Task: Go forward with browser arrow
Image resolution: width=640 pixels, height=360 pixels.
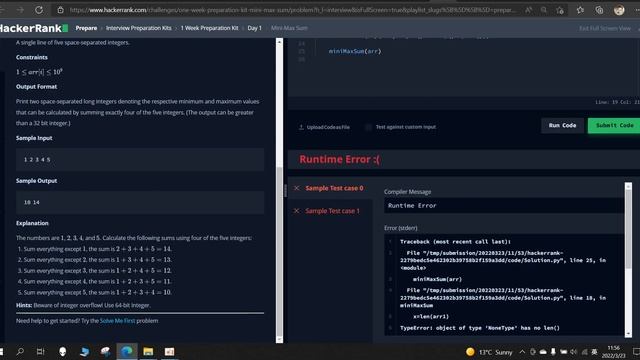Action: [20, 10]
